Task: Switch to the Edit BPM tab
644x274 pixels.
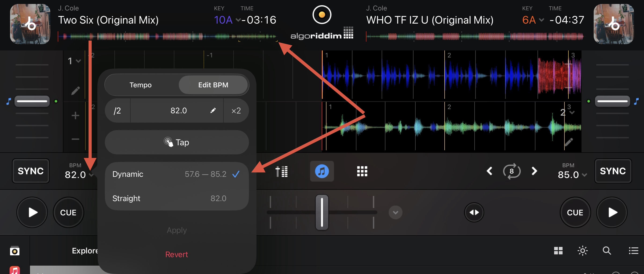Action: [213, 85]
